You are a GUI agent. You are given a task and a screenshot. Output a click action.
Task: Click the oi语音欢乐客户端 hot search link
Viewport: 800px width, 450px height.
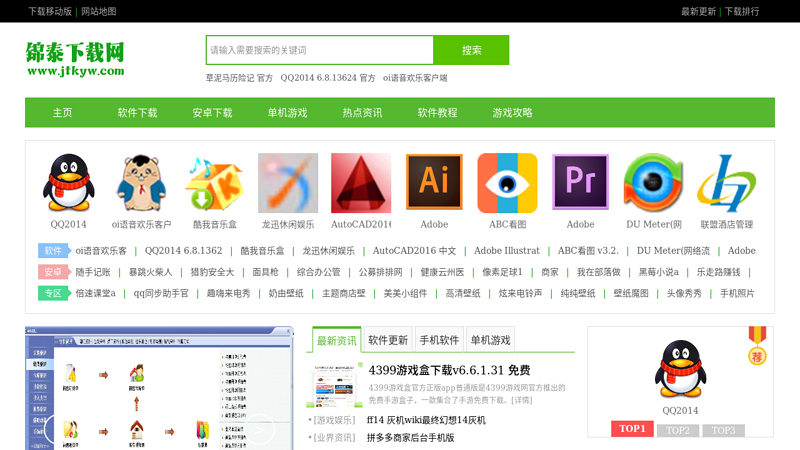415,78
